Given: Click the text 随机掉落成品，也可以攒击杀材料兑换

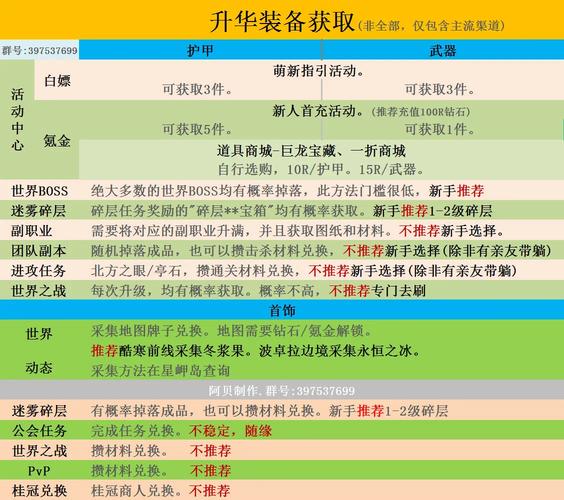Looking at the screenshot, I should [x=209, y=250].
